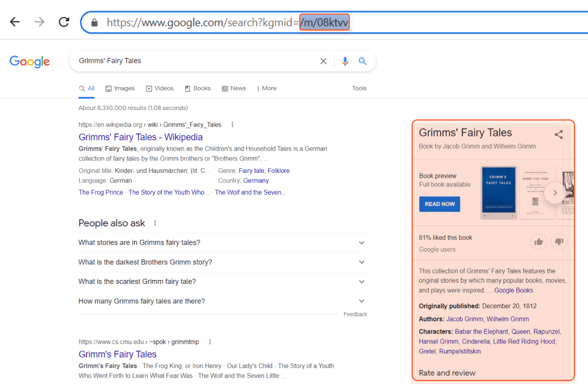
Task: Click the title page preview thumbnail
Action: (x=536, y=192)
